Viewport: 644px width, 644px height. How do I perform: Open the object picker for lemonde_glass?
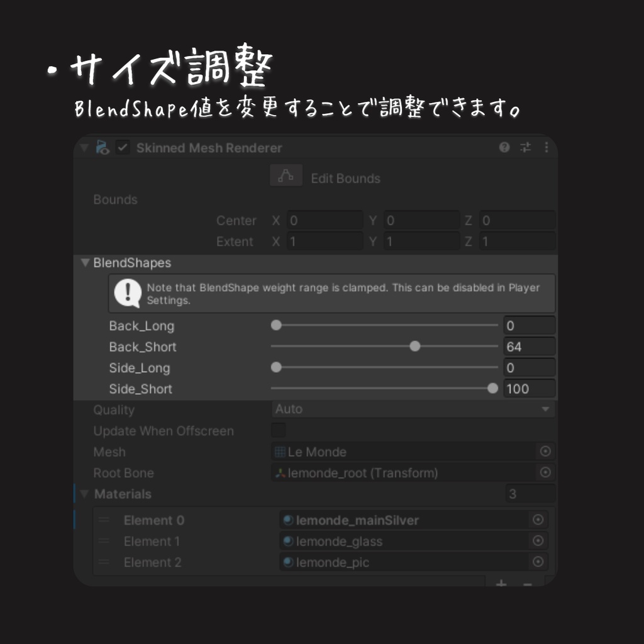(x=537, y=541)
